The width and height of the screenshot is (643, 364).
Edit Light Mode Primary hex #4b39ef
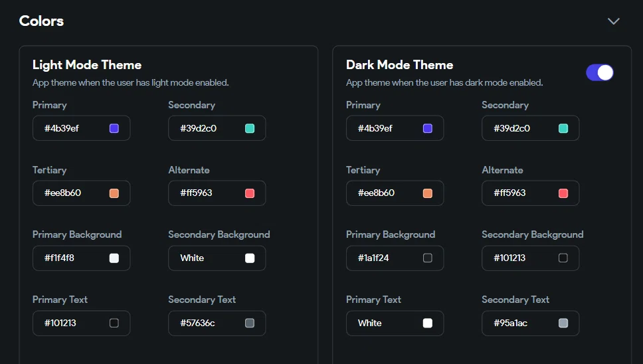click(x=81, y=128)
